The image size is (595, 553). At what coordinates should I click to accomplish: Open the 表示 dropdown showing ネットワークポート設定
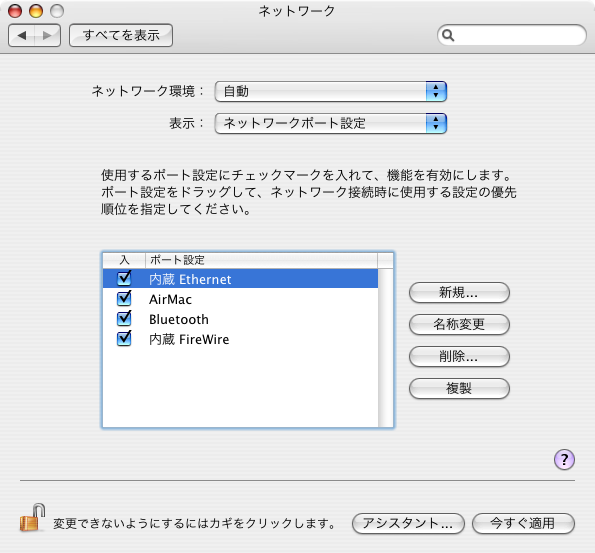coord(331,123)
